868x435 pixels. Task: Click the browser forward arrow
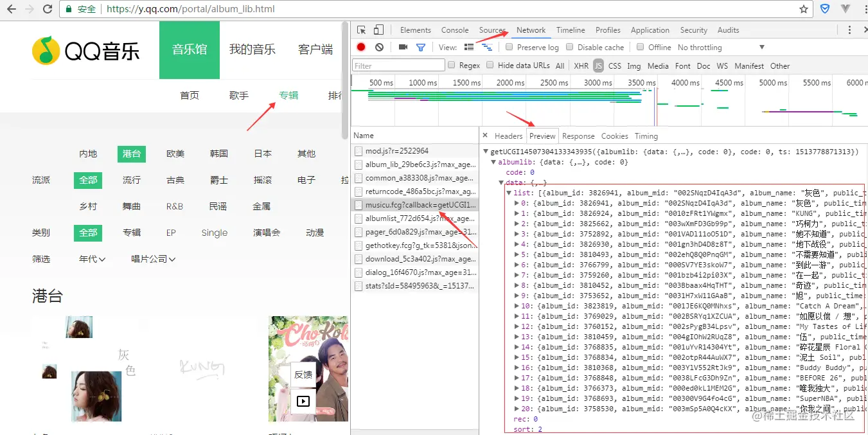[30, 9]
